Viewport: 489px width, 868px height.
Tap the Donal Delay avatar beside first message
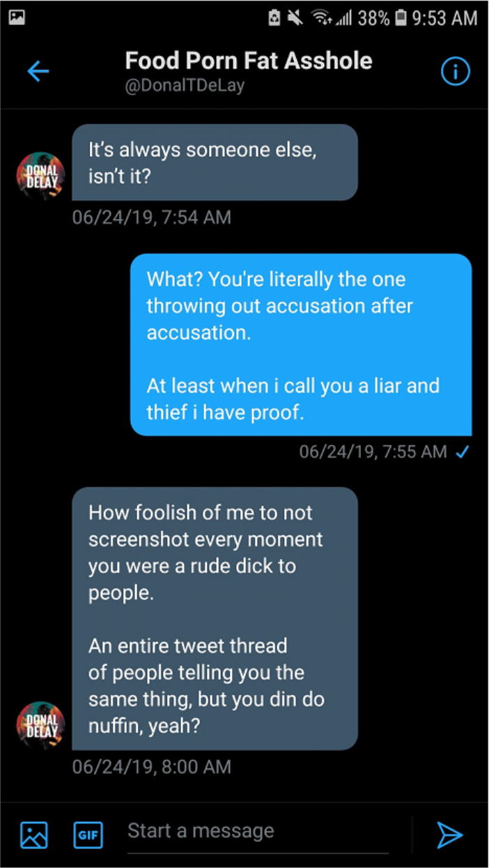(x=40, y=176)
